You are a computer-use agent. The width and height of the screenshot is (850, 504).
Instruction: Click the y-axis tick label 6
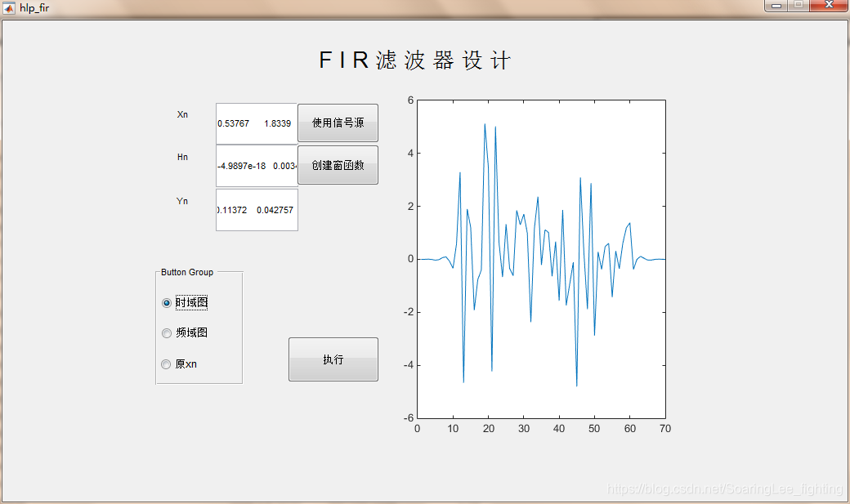coord(411,100)
